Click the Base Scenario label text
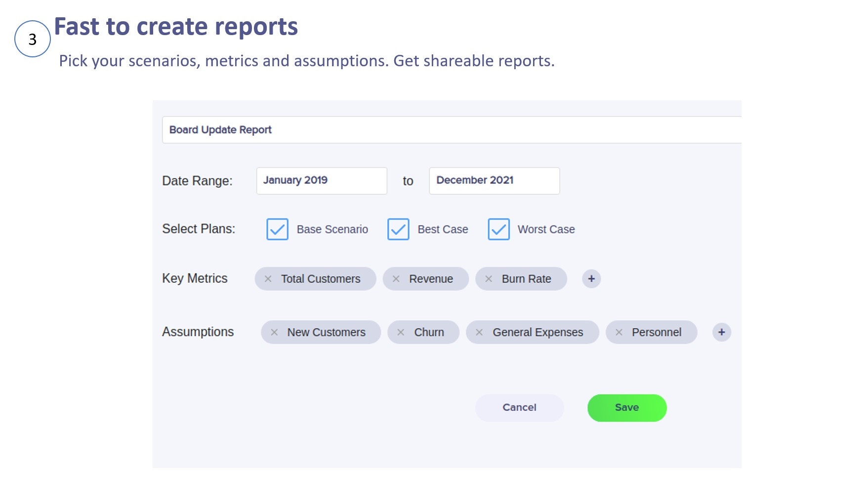 332,229
